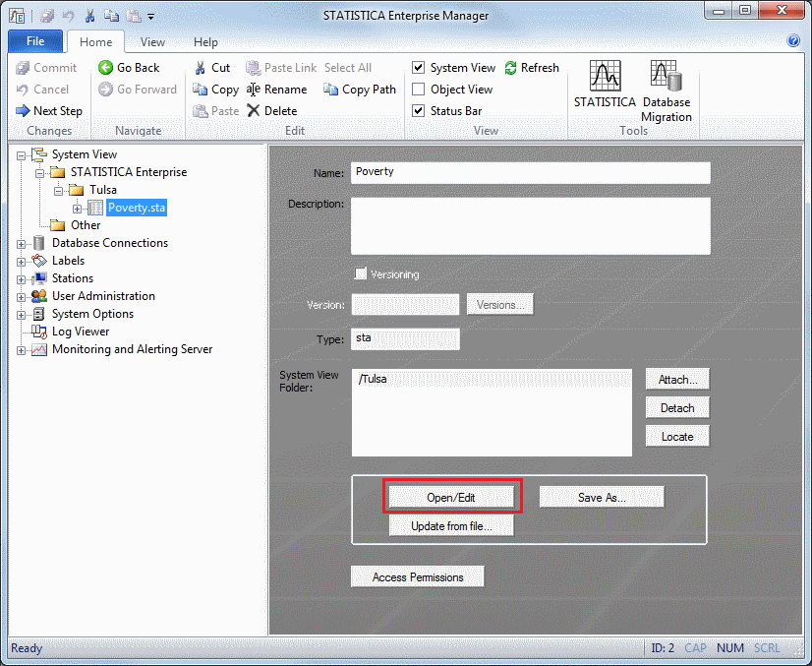Click the Delete icon in the Edit group
The image size is (812, 666).
pyautogui.click(x=254, y=111)
